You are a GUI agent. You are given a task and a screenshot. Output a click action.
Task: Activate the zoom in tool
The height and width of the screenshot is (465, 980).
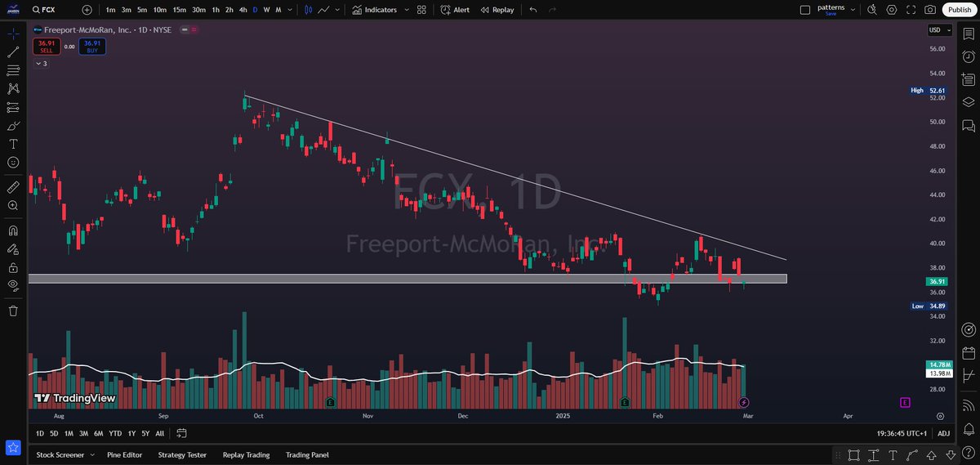tap(13, 205)
